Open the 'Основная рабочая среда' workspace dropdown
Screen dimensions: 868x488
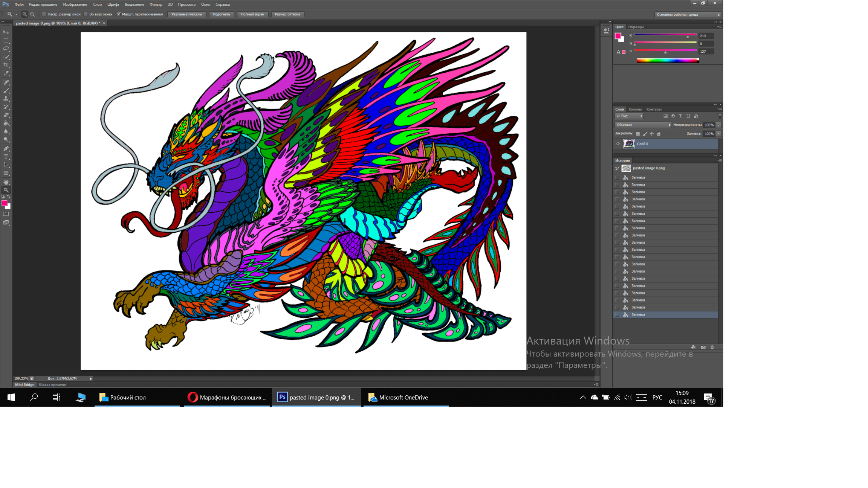[688, 14]
